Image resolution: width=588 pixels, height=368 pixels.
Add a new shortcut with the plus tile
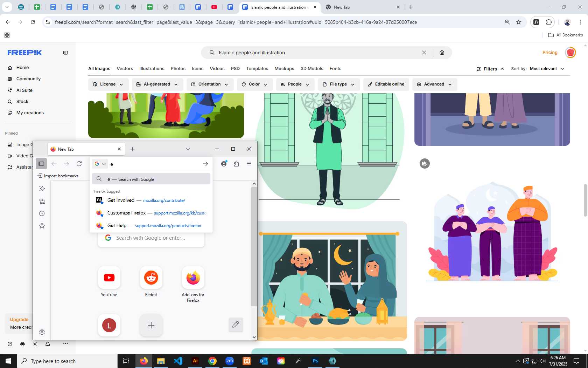pyautogui.click(x=151, y=325)
